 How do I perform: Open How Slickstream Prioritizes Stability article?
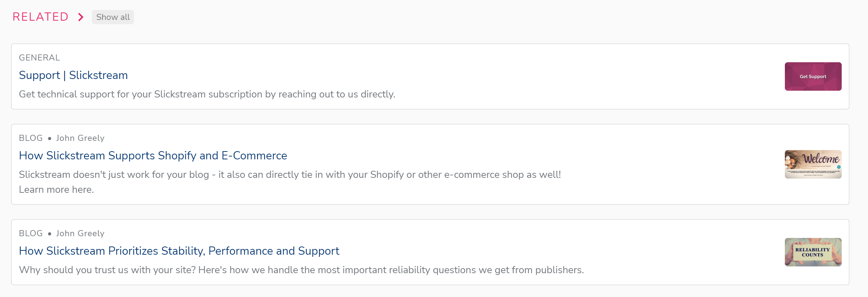179,251
